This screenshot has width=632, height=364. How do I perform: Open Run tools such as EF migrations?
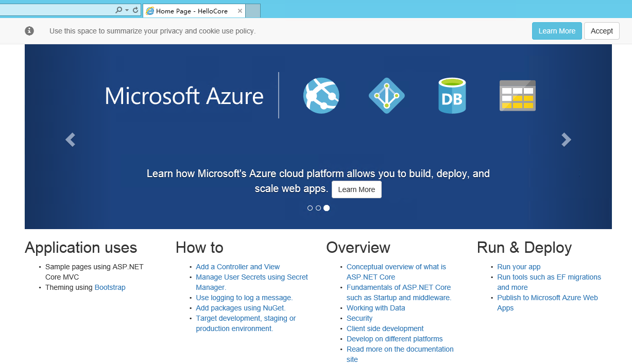(x=549, y=282)
